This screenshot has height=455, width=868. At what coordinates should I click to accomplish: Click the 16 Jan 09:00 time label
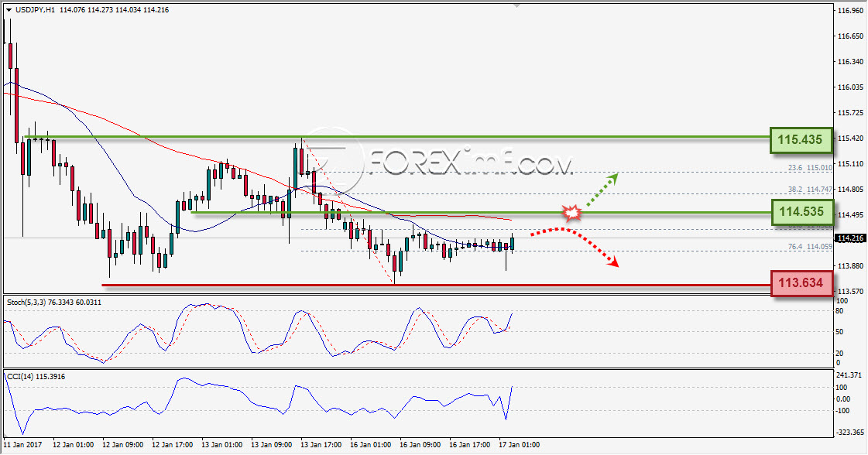420,444
